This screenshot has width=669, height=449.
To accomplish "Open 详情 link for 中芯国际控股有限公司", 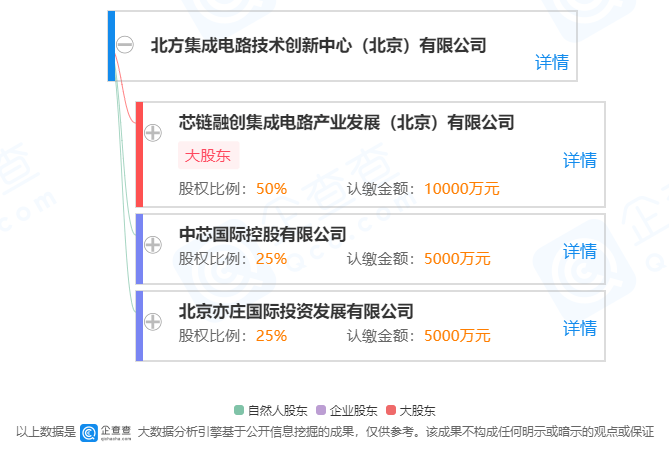I will [x=579, y=250].
